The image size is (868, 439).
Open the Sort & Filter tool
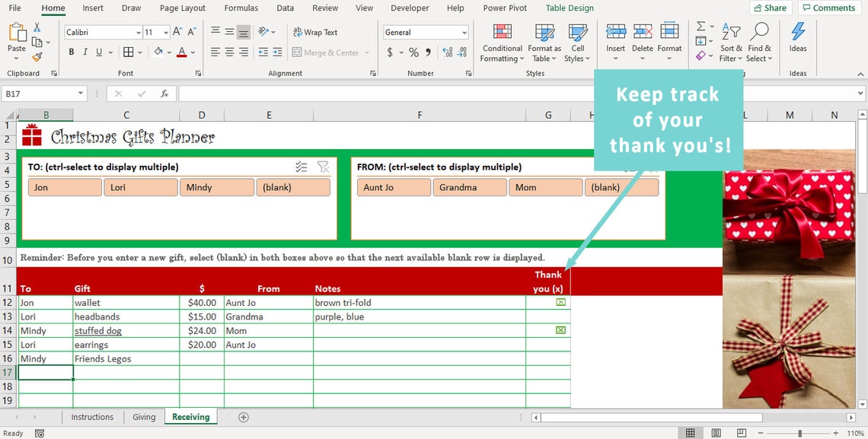point(730,43)
